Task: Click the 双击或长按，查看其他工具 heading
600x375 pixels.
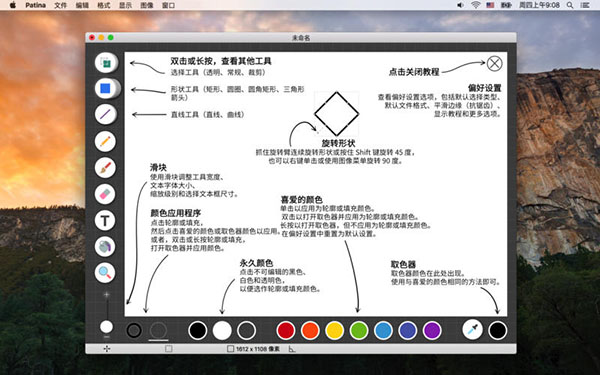Action: [x=221, y=61]
